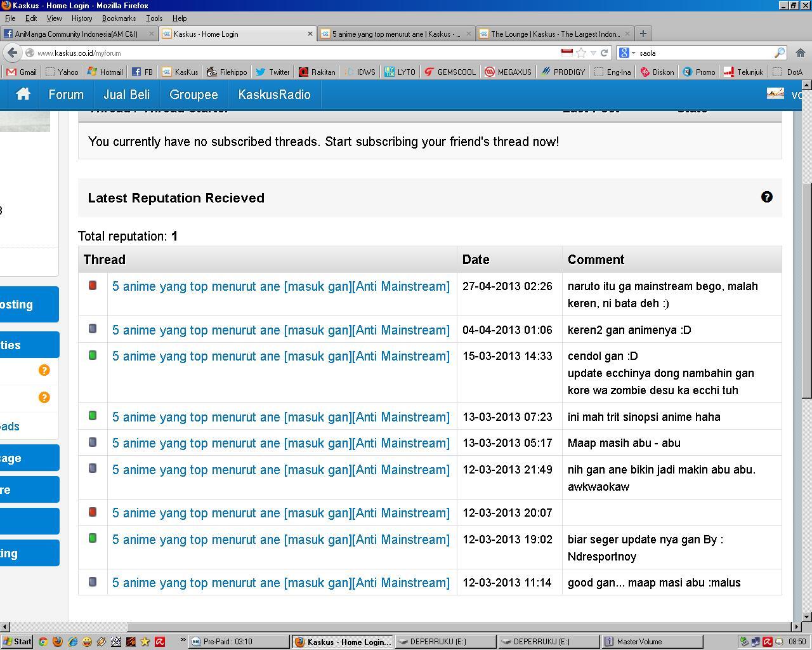Open the Rakitan bookmark
This screenshot has height=650, width=812.
coord(317,72)
